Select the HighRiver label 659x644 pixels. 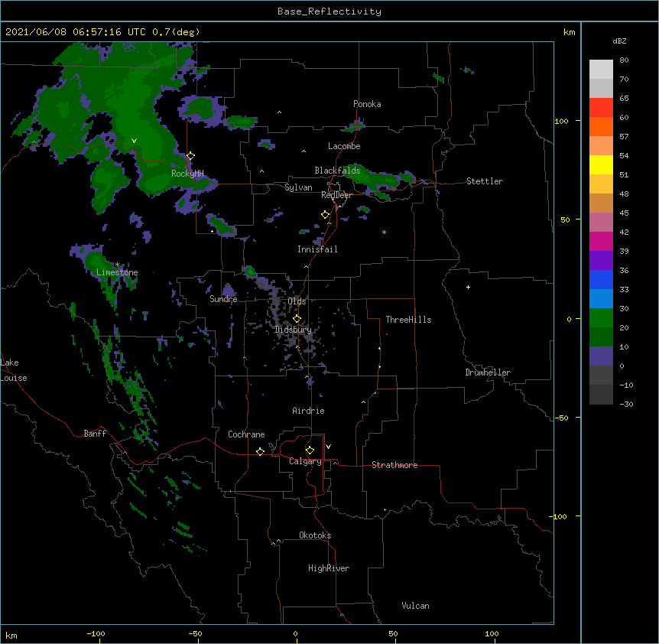pos(329,568)
